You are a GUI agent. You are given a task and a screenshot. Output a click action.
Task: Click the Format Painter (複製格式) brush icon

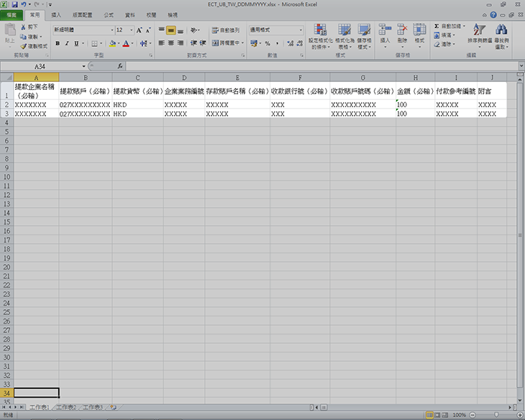click(x=24, y=45)
